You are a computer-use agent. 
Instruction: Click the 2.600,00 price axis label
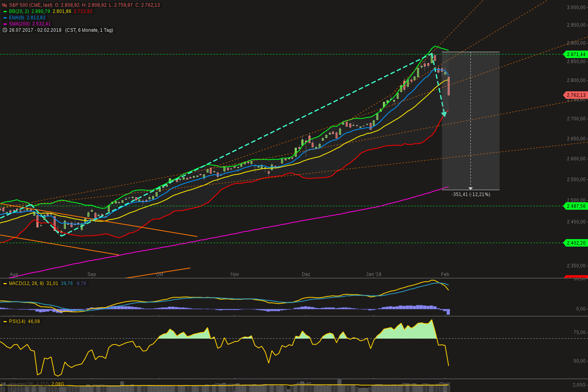point(576,159)
